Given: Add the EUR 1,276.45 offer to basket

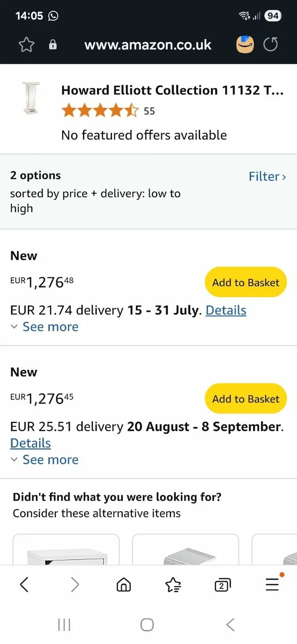Looking at the screenshot, I should click(x=246, y=399).
